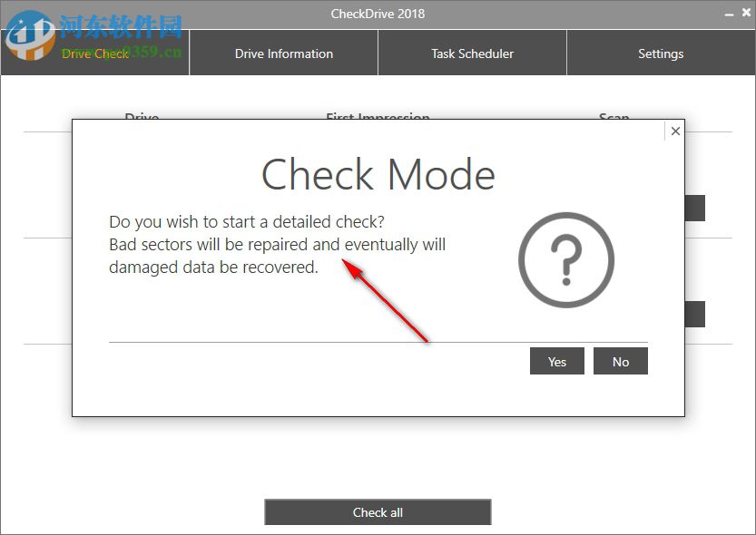Click Yes to start the detailed check

pyautogui.click(x=556, y=361)
